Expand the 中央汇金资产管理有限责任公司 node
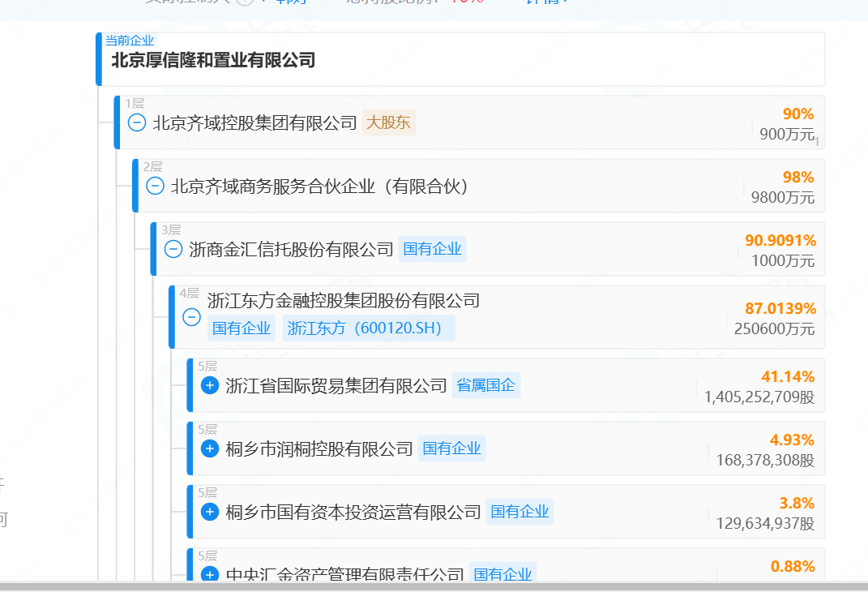This screenshot has width=868, height=592. (x=209, y=575)
